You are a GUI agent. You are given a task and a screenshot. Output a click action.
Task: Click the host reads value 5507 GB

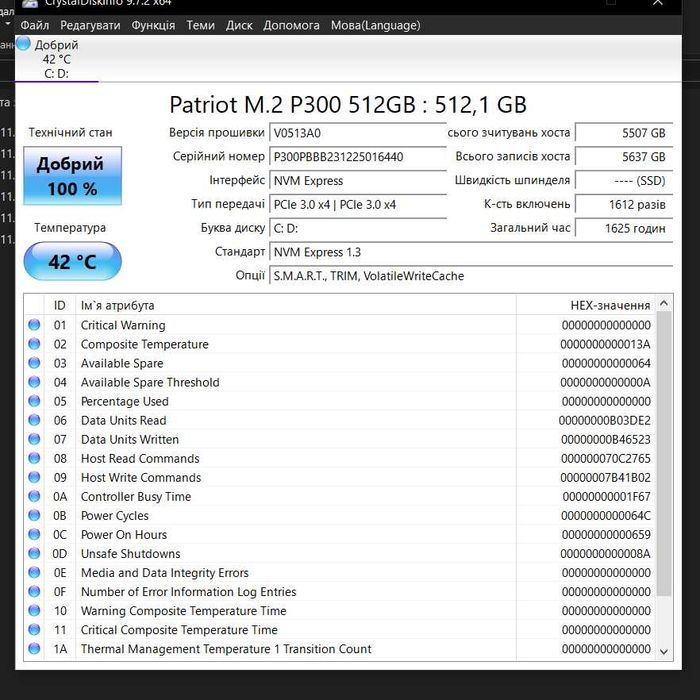(x=624, y=133)
